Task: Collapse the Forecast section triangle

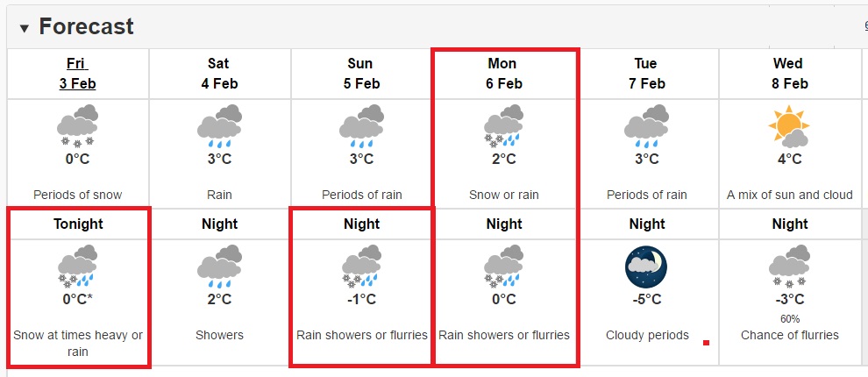Action: pos(24,28)
